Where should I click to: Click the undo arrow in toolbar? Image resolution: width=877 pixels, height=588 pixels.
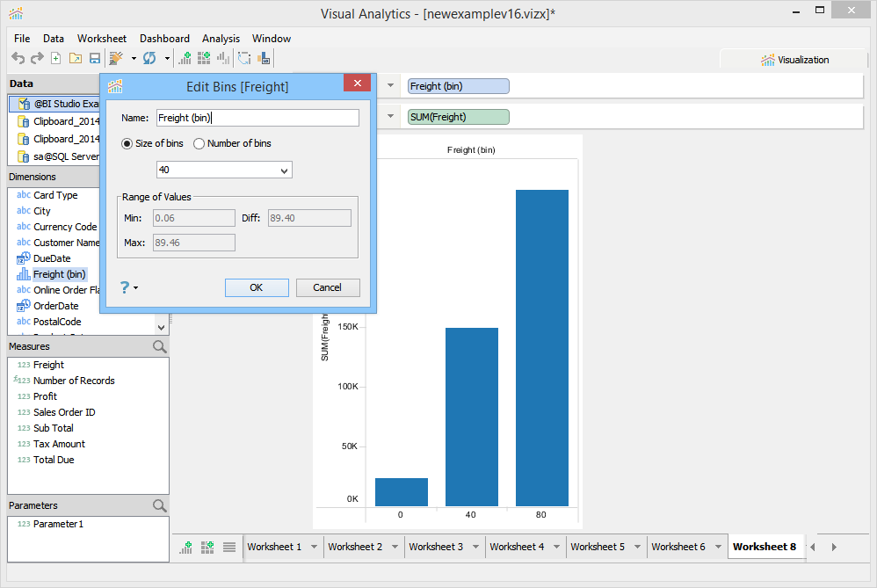pos(18,58)
